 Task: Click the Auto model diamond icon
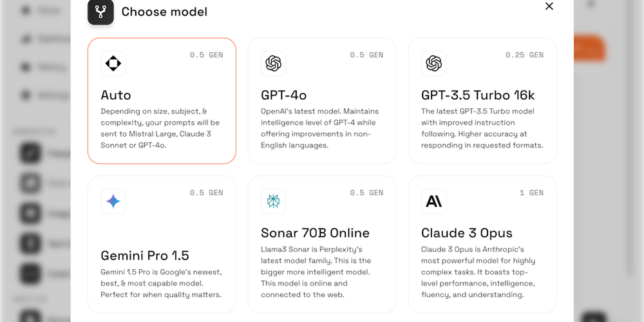pos(113,64)
